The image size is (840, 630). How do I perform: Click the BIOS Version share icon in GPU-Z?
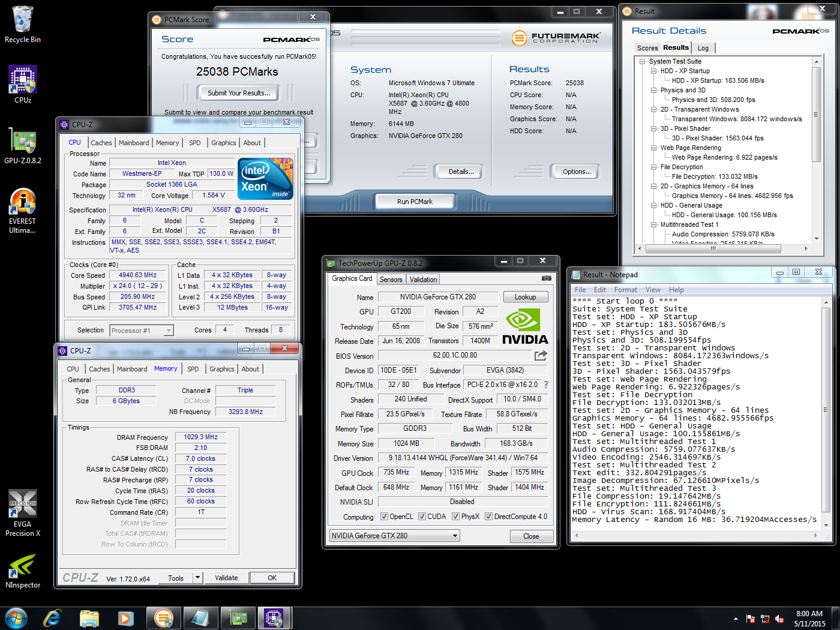coord(541,355)
